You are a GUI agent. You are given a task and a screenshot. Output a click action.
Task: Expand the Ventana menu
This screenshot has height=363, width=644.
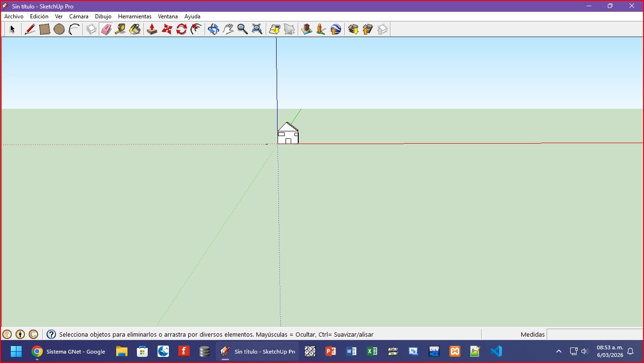[x=167, y=16]
